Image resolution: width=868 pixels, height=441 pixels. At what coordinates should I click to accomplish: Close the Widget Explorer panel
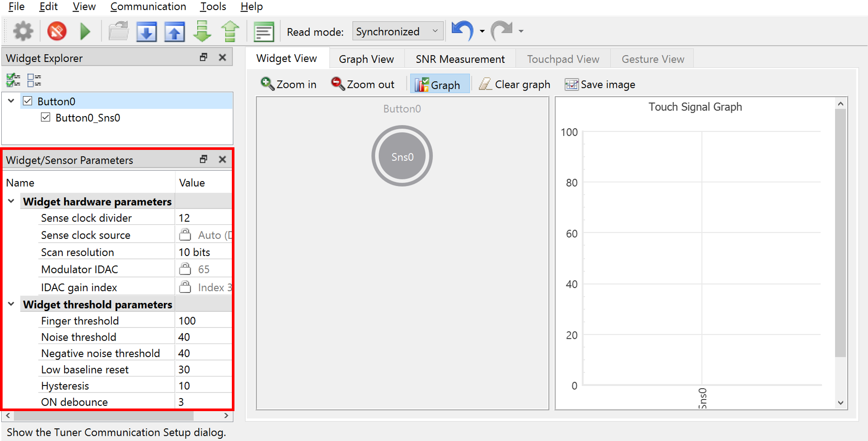coord(222,57)
